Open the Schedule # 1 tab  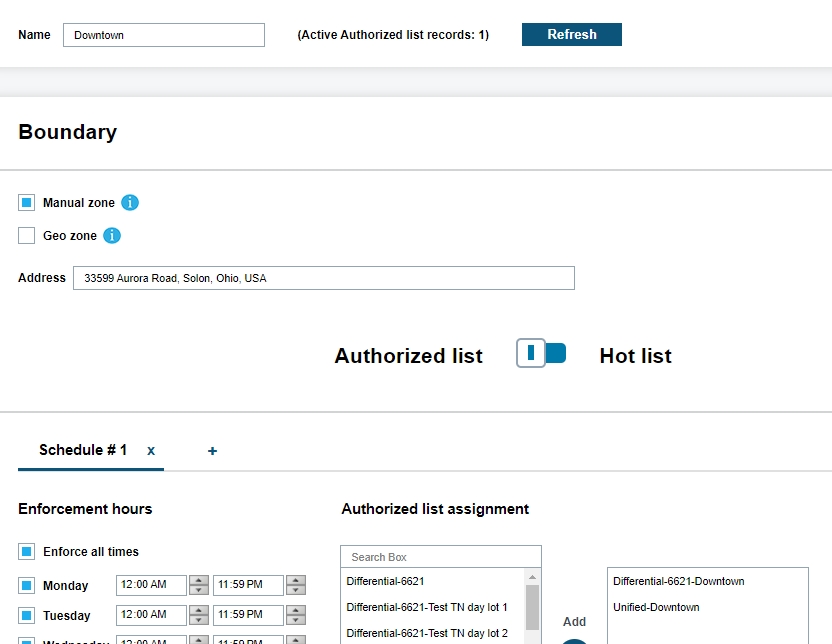click(83, 450)
